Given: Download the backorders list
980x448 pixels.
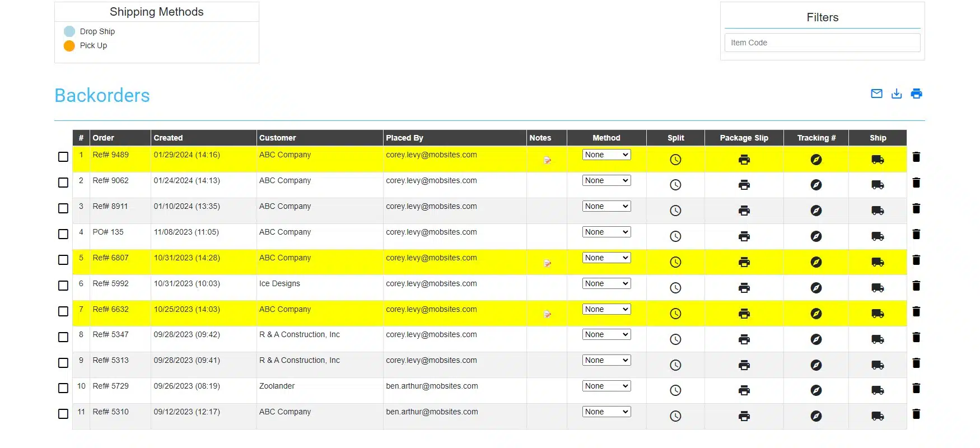Looking at the screenshot, I should (897, 94).
